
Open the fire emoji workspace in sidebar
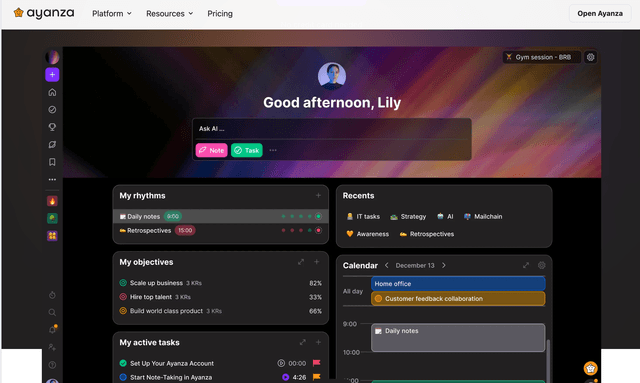tap(52, 201)
